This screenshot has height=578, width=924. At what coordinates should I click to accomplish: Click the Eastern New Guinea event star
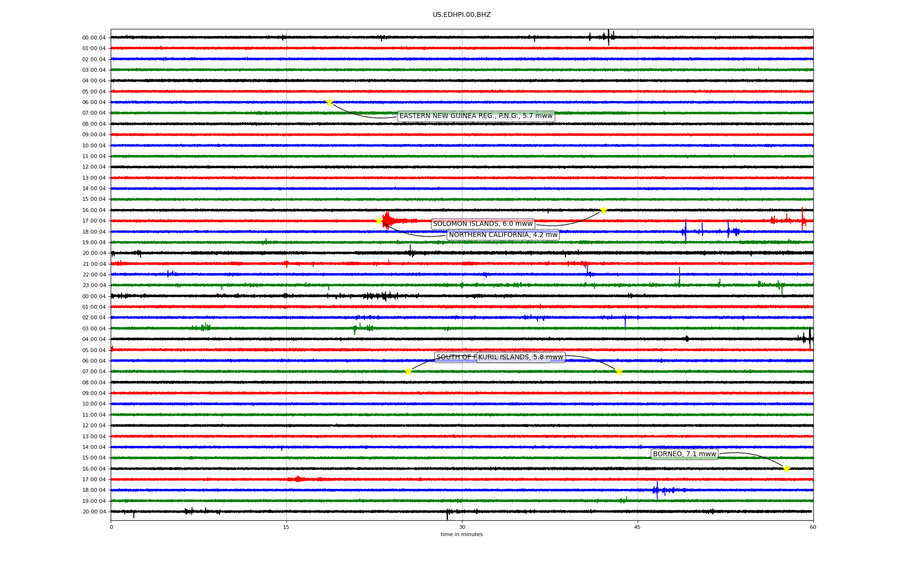tap(329, 102)
